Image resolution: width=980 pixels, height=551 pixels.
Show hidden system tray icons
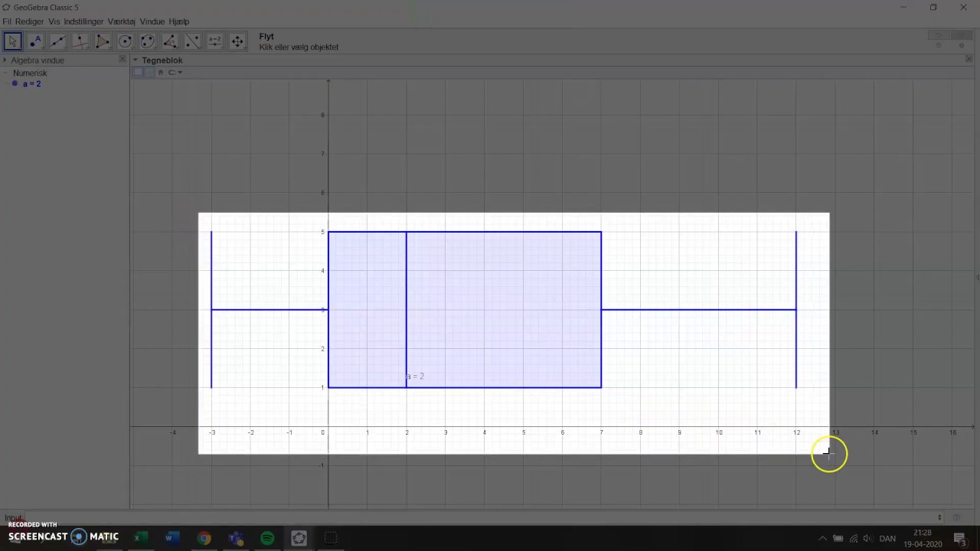(x=823, y=538)
